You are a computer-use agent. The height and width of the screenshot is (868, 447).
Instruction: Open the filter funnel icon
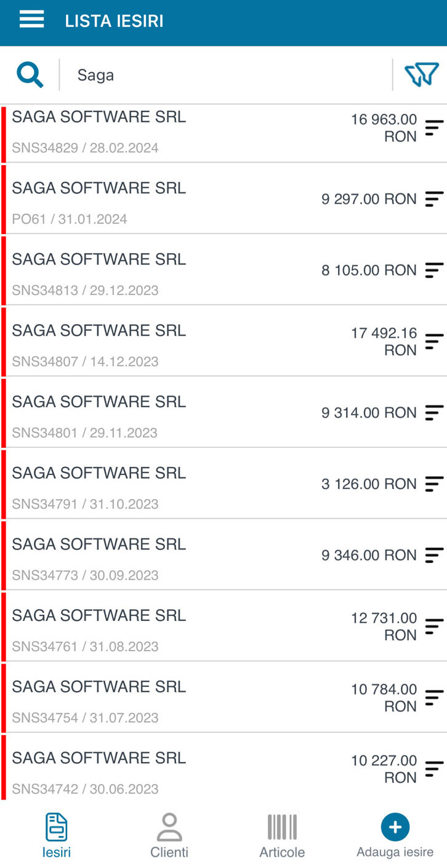(421, 75)
